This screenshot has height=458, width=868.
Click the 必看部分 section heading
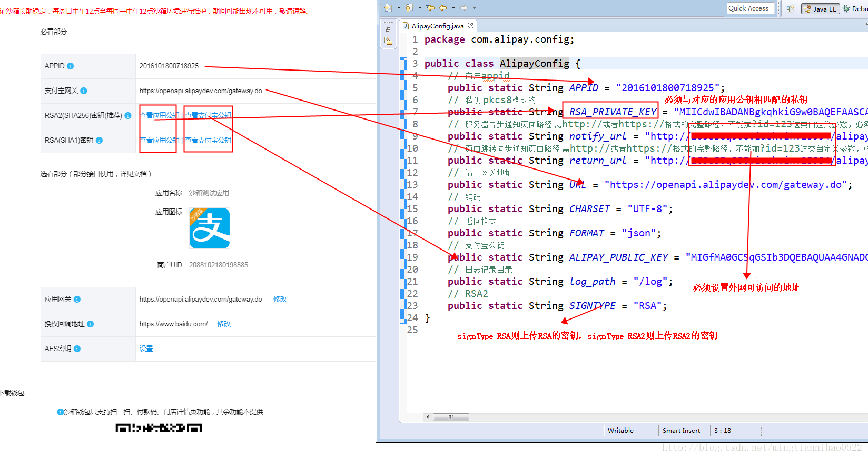click(x=54, y=32)
